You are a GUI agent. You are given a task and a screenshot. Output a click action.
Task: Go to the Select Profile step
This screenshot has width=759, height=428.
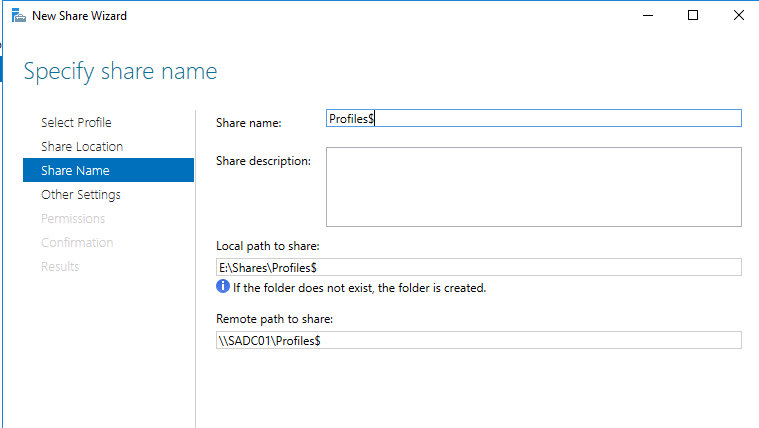point(76,122)
